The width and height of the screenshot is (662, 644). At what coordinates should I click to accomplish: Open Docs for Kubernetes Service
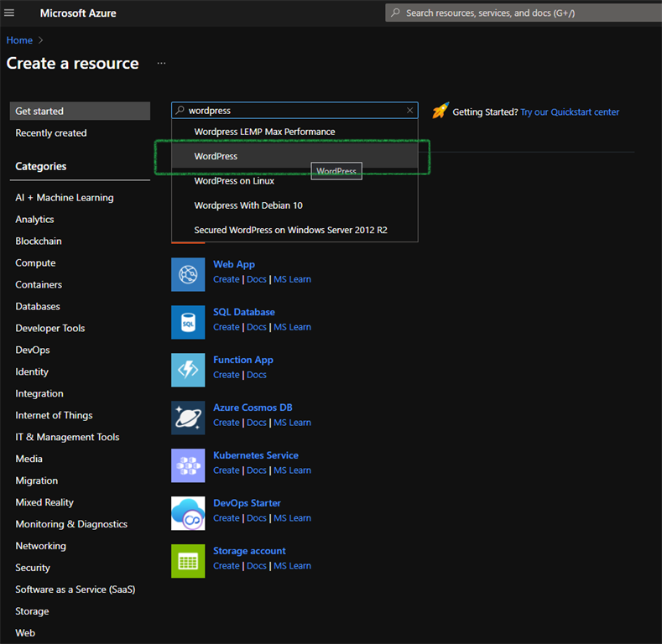257,470
